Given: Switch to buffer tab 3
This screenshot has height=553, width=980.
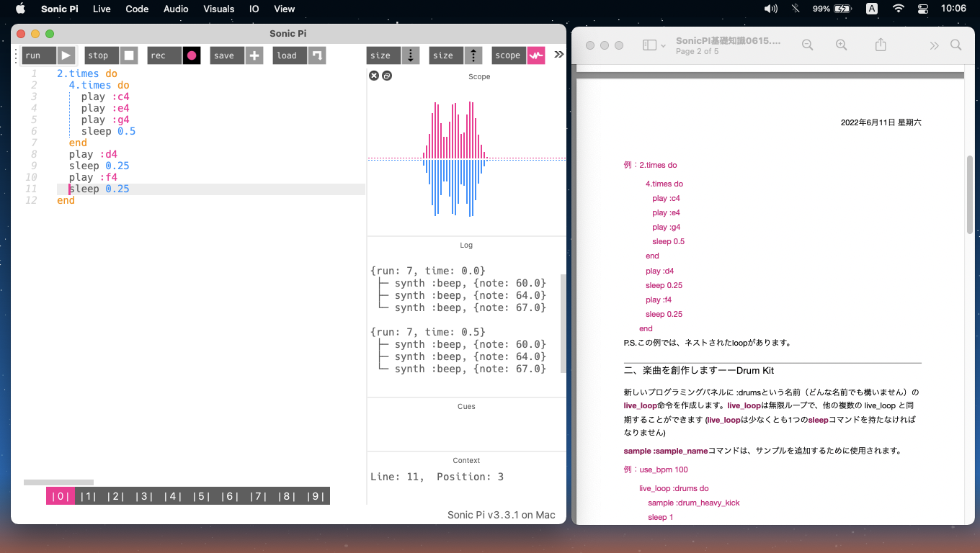Looking at the screenshot, I should pyautogui.click(x=144, y=496).
